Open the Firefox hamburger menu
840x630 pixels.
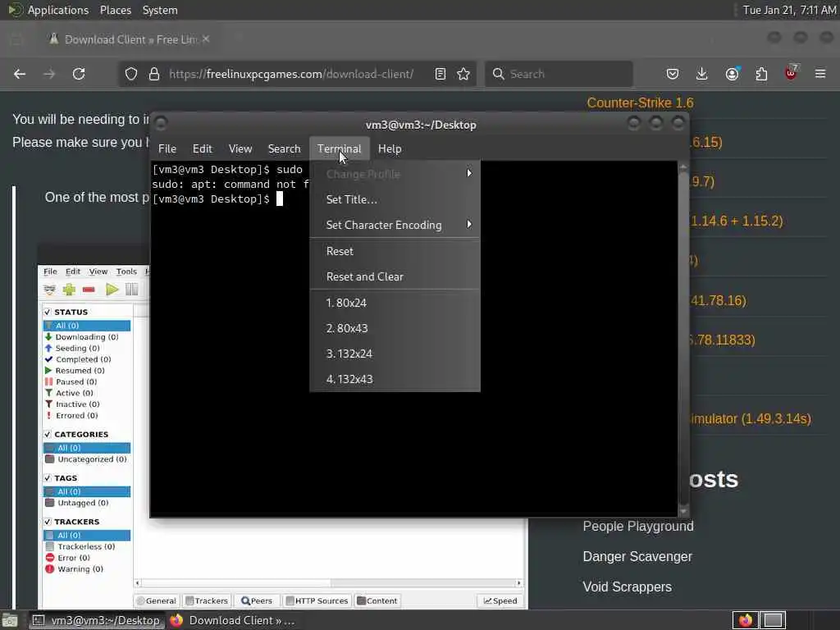tap(820, 74)
